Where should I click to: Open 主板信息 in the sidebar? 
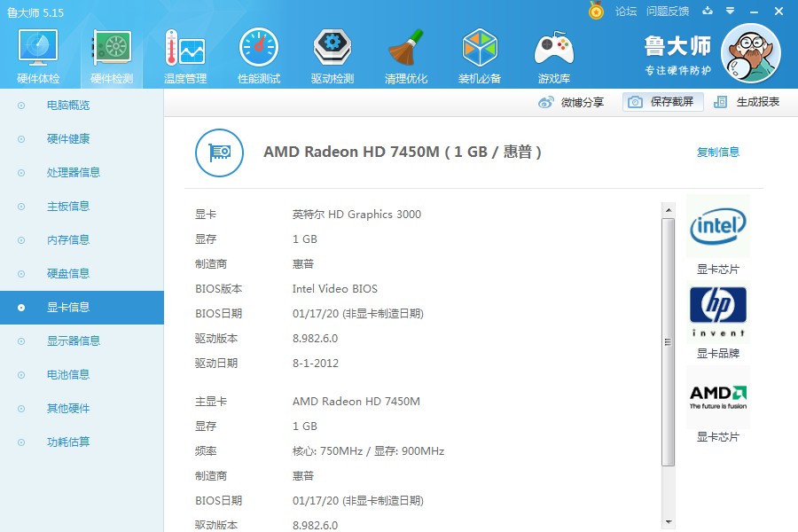pos(68,207)
